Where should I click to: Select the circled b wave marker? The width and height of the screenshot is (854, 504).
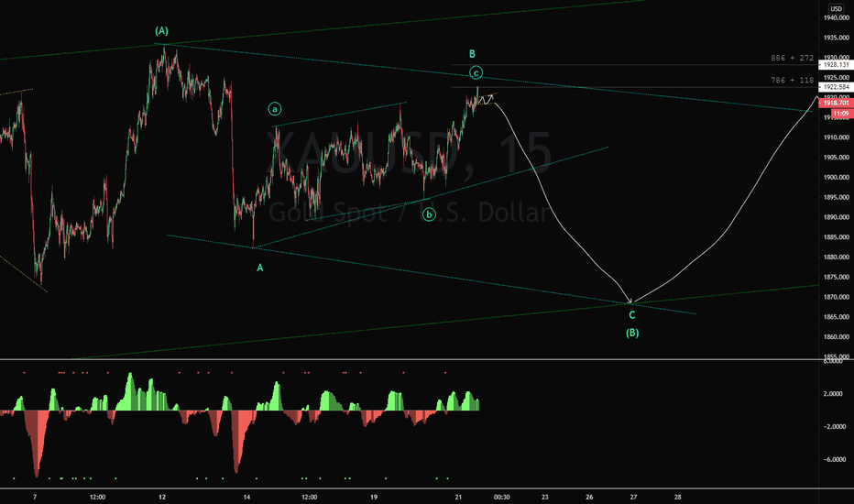point(429,214)
